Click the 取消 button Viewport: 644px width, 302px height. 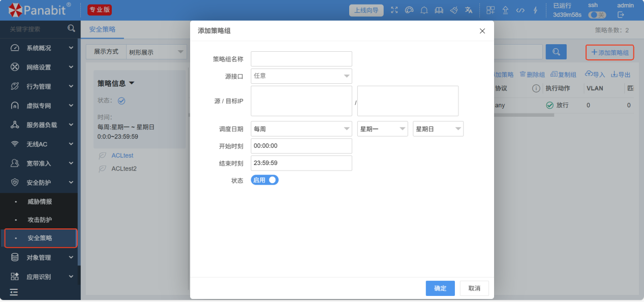pos(474,288)
